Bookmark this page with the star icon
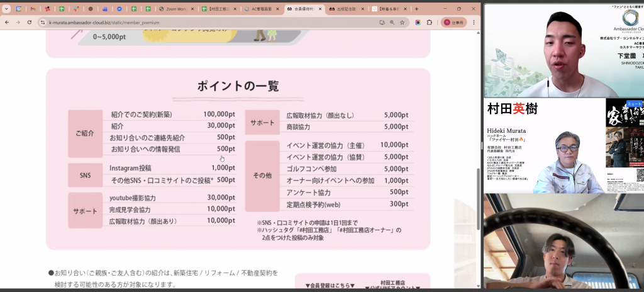 [x=402, y=22]
